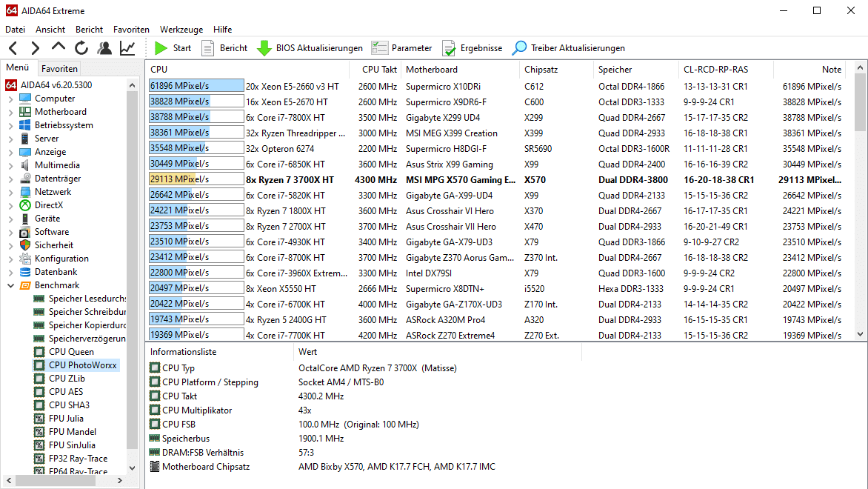Expand the Konfiguration tree node
This screenshot has width=868, height=489.
tap(10, 259)
